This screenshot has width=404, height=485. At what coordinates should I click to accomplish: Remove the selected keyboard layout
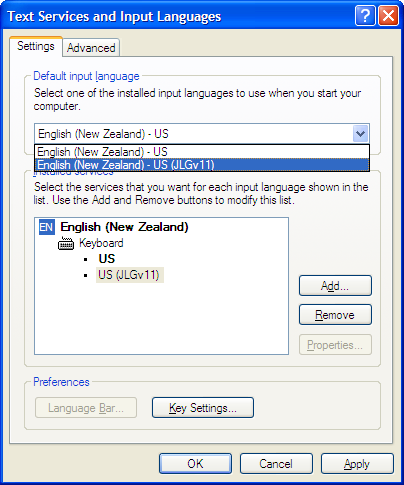335,315
